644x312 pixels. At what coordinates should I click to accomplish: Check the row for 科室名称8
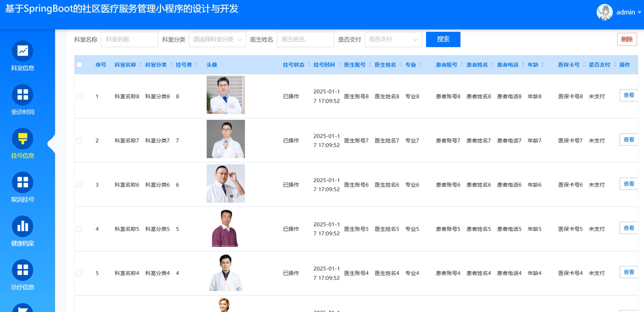(79, 96)
